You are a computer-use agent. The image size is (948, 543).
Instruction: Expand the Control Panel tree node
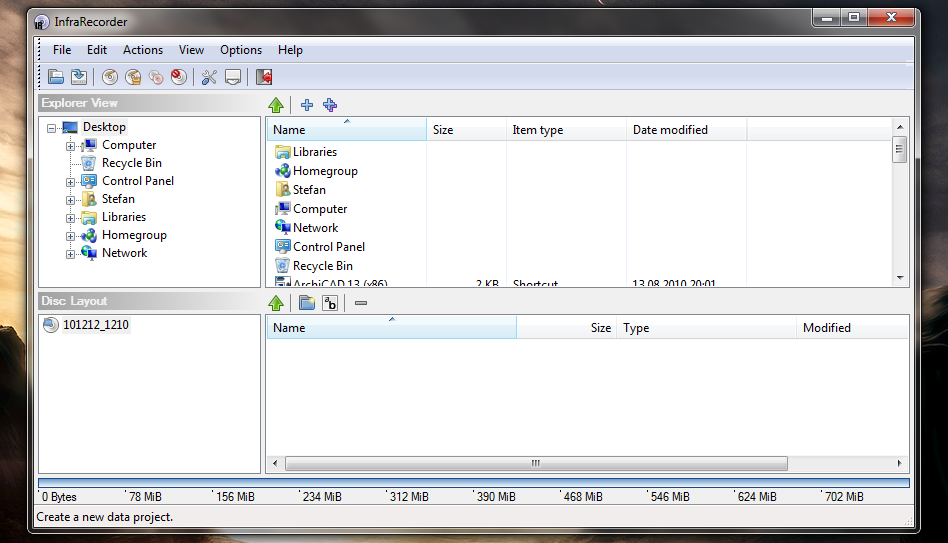point(70,182)
